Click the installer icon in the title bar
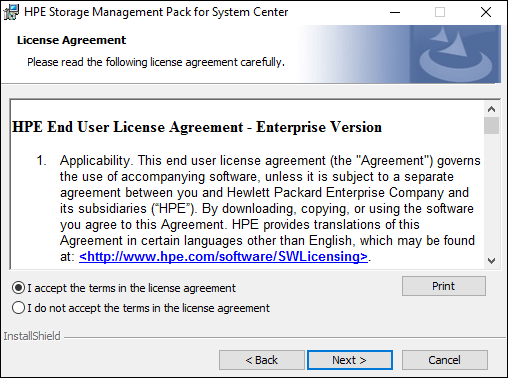Image resolution: width=508 pixels, height=378 pixels. (x=11, y=12)
